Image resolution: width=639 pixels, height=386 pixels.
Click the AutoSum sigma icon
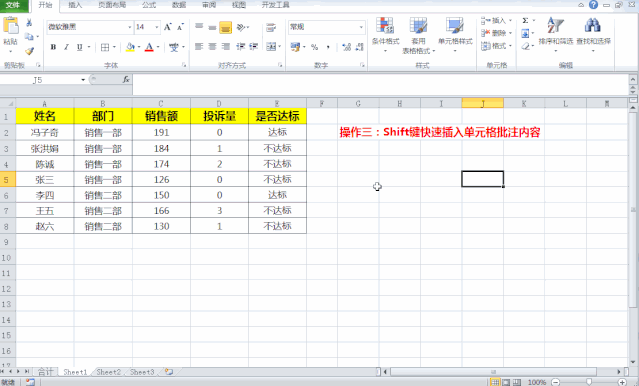tap(525, 21)
